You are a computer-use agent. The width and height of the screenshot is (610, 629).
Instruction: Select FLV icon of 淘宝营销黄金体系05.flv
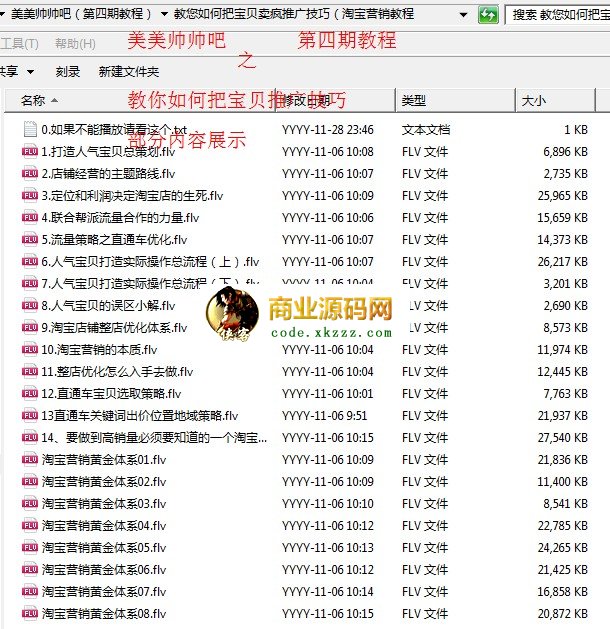pyautogui.click(x=30, y=548)
